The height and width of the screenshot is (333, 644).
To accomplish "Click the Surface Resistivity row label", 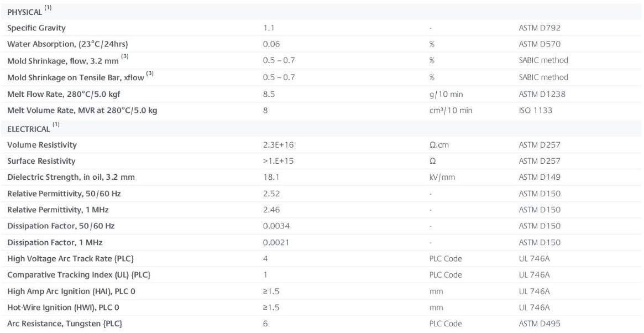I will pyautogui.click(x=40, y=161).
